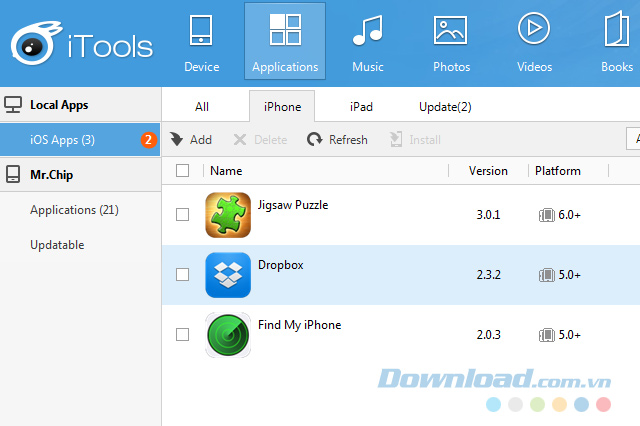The width and height of the screenshot is (640, 426).
Task: Switch to the iPad tab
Action: [361, 106]
